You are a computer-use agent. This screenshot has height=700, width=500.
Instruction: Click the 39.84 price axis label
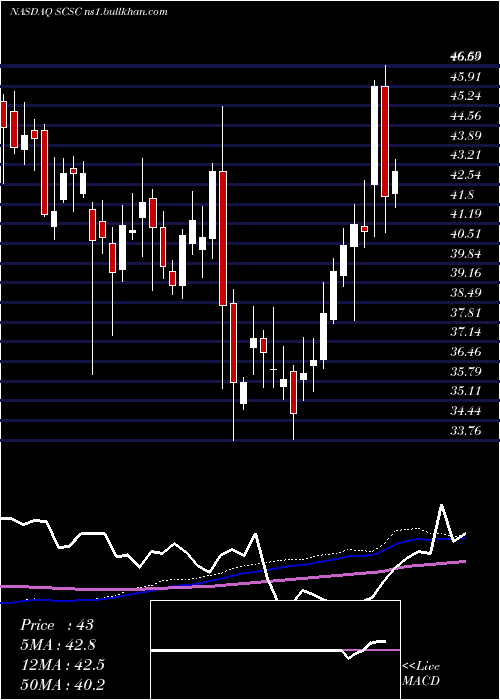(x=466, y=254)
